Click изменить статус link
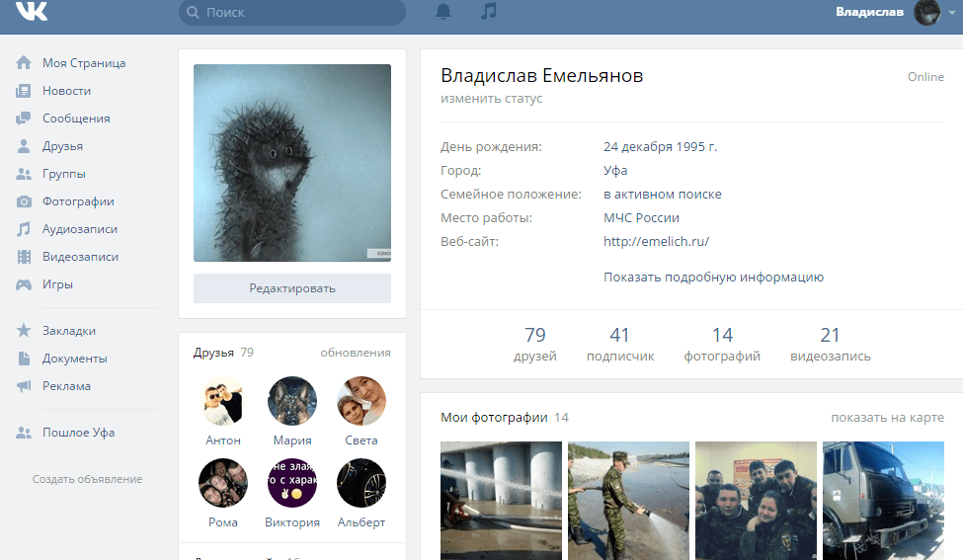 point(491,98)
